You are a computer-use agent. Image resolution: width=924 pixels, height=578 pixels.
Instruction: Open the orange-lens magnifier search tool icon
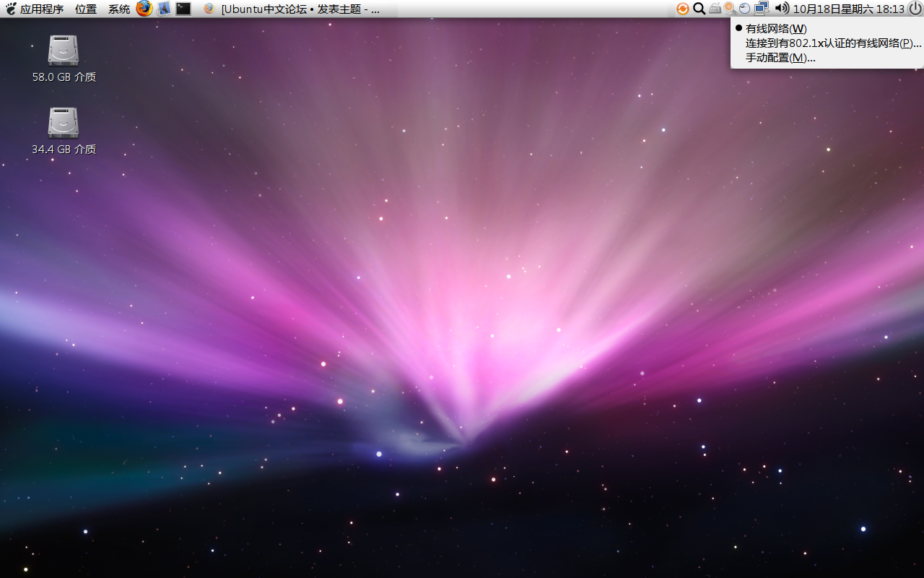[x=730, y=9]
